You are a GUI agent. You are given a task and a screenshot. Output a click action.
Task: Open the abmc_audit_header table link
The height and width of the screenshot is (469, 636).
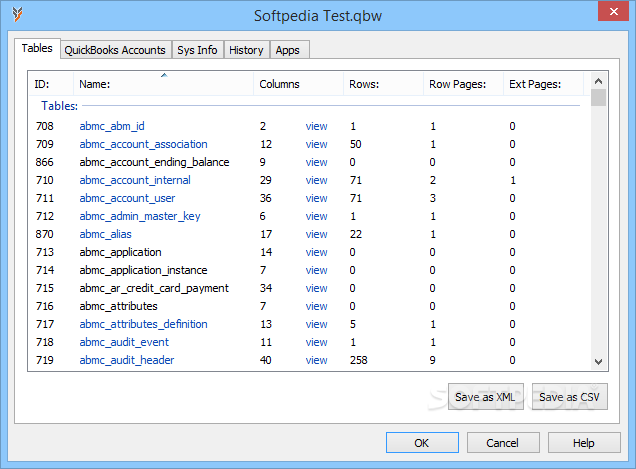coord(127,360)
